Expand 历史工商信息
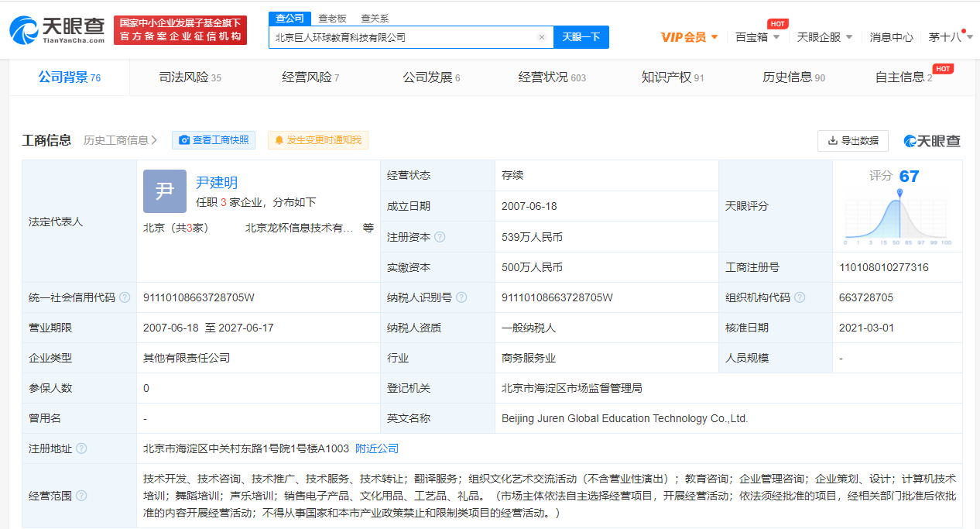 pos(121,140)
